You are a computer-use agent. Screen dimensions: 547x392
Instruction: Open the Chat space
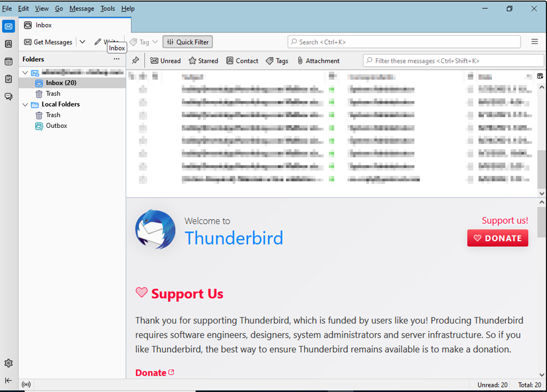coord(9,96)
